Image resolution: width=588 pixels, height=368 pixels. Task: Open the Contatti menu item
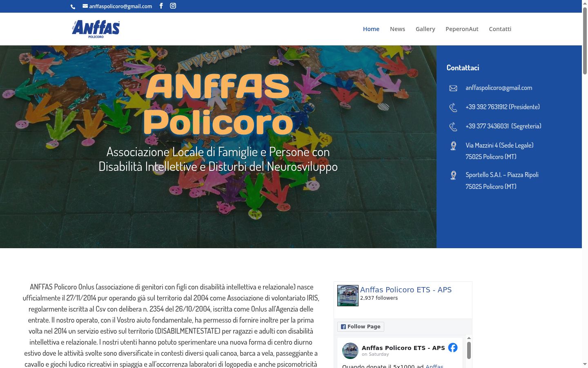(500, 29)
